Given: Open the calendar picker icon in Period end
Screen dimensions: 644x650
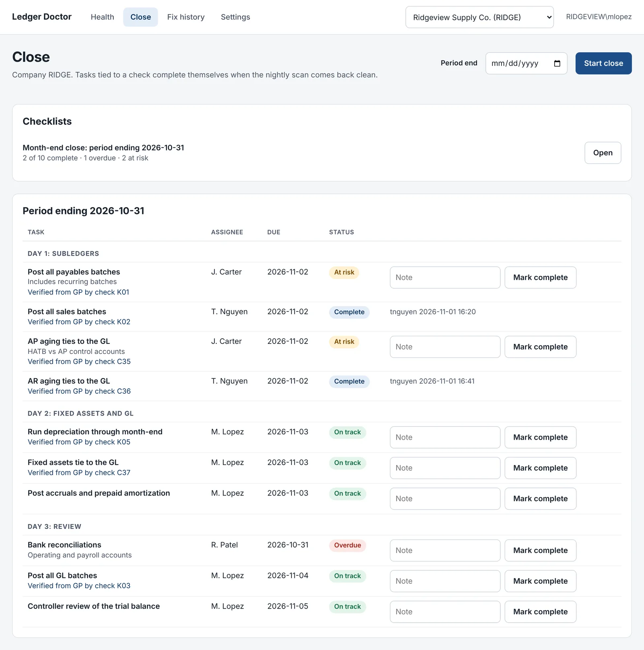Looking at the screenshot, I should point(557,64).
